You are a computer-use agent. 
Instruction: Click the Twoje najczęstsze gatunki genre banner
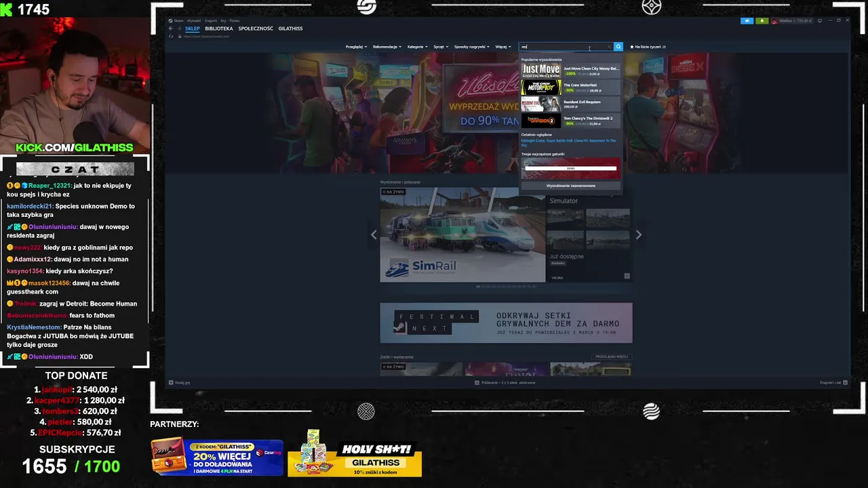coord(570,167)
